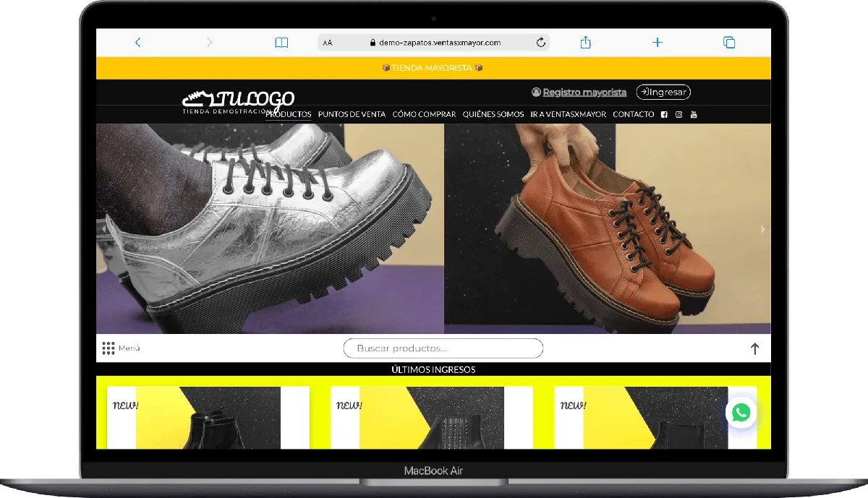Reload the page with the refresh icon
Viewport: 868px width, 498px height.
pos(540,42)
